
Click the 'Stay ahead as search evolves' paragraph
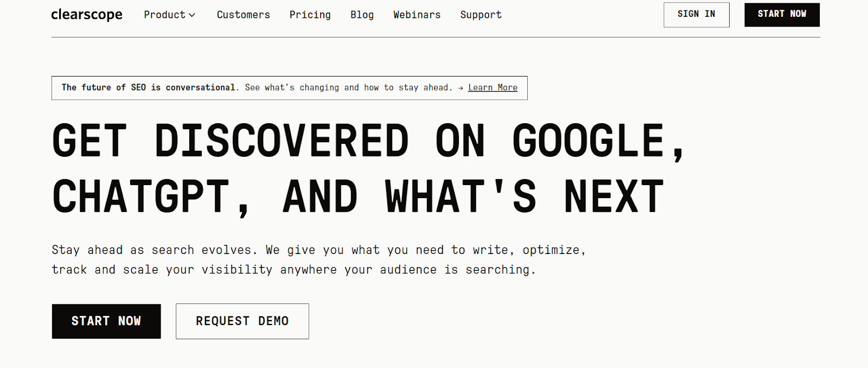point(319,259)
